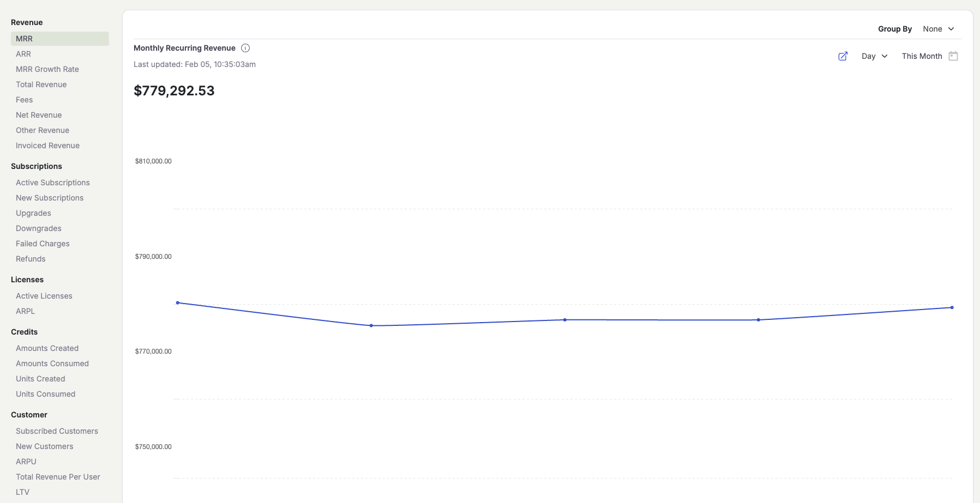Open the ARR metric page
The width and height of the screenshot is (980, 503).
[23, 54]
